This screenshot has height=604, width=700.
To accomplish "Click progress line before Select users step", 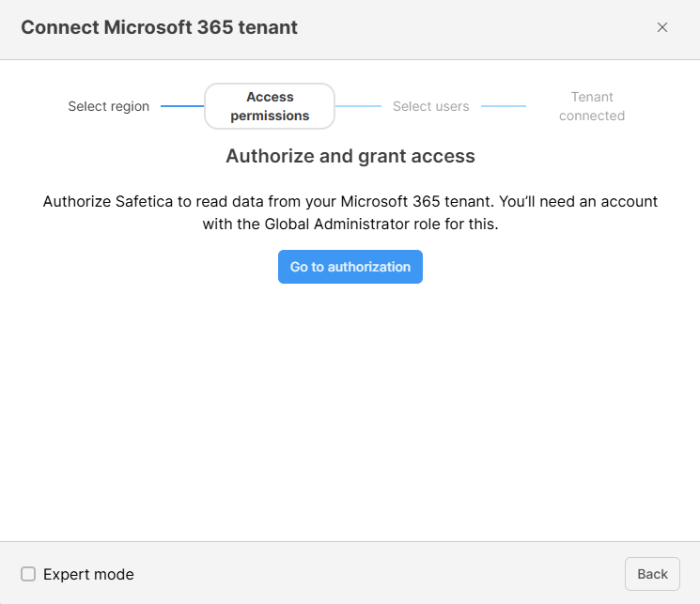I will (358, 106).
